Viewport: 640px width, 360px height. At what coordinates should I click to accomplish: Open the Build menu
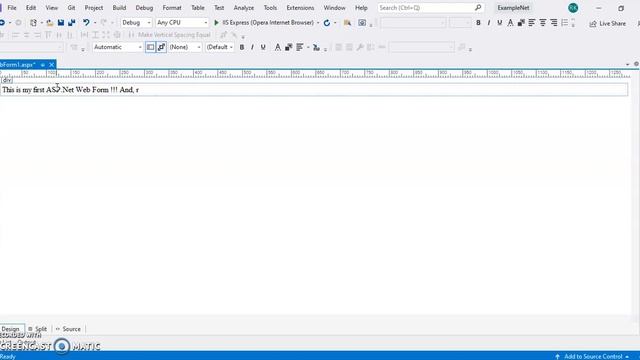click(x=119, y=8)
